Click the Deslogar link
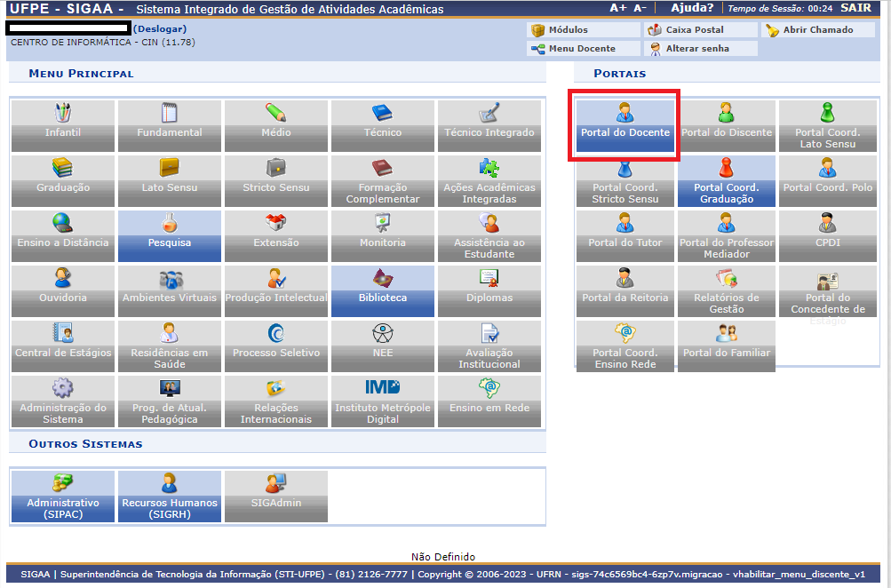891x588 pixels. click(160, 28)
